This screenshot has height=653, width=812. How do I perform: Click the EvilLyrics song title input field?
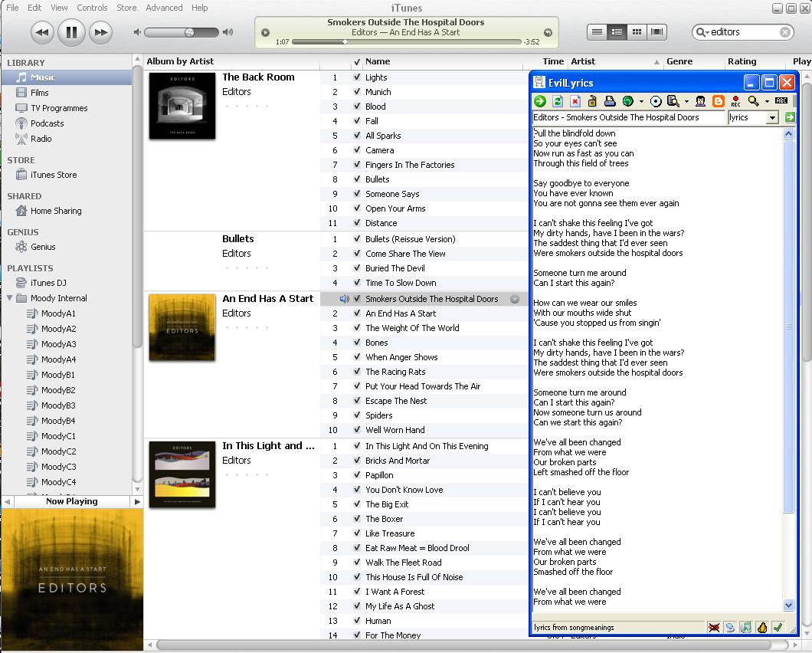(629, 117)
